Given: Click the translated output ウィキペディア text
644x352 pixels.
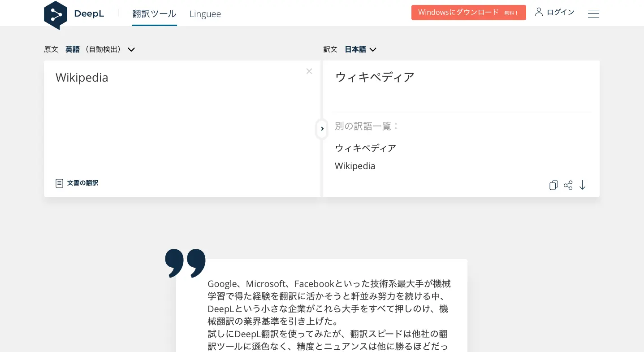Looking at the screenshot, I should point(375,77).
